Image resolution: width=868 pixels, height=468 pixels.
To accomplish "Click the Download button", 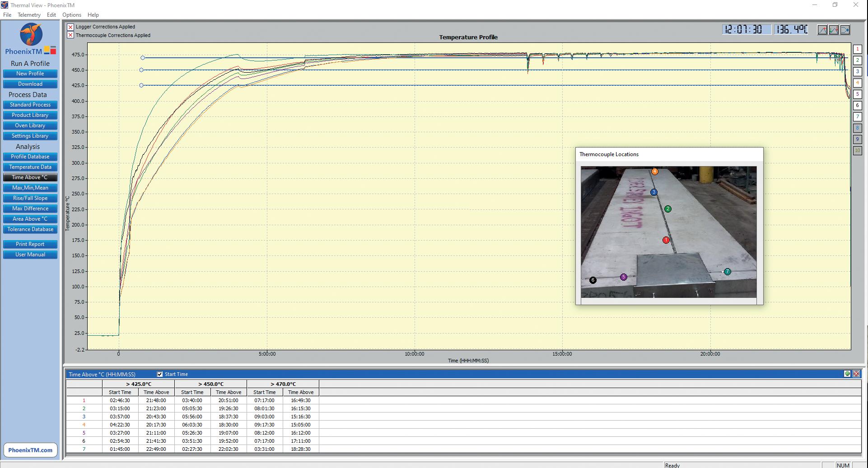I will pos(30,84).
